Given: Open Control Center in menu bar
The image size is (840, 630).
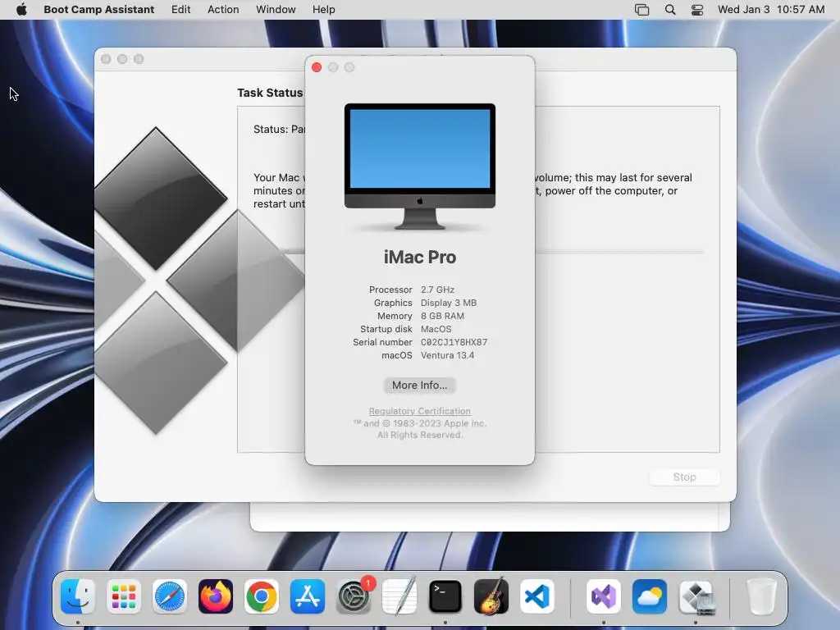Looking at the screenshot, I should point(697,9).
